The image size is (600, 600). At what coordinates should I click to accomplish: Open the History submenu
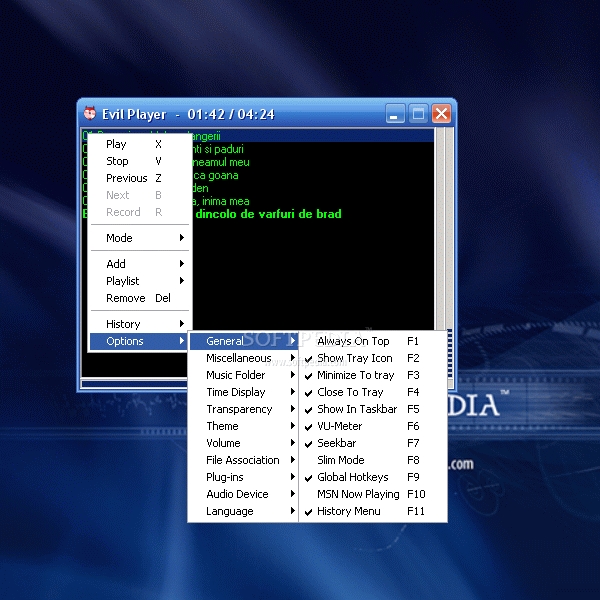click(x=140, y=324)
